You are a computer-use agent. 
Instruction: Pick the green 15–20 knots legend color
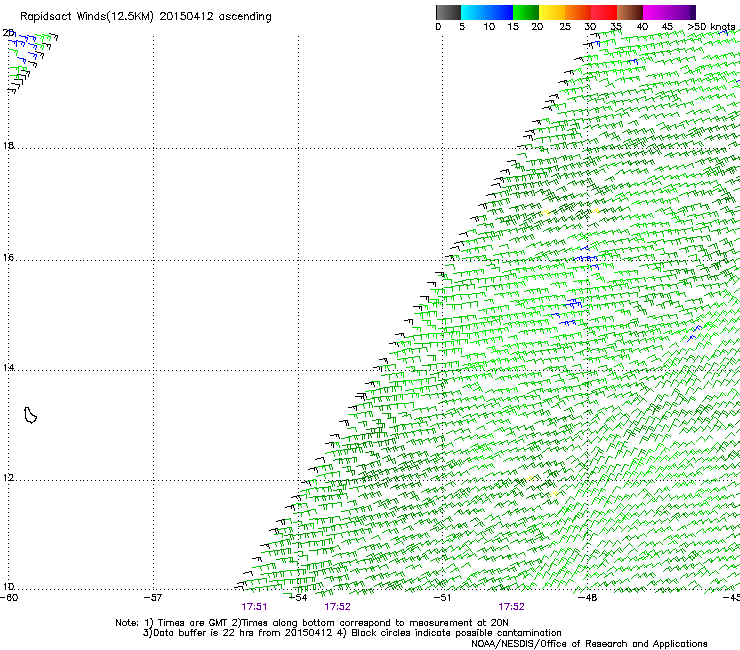coord(526,12)
